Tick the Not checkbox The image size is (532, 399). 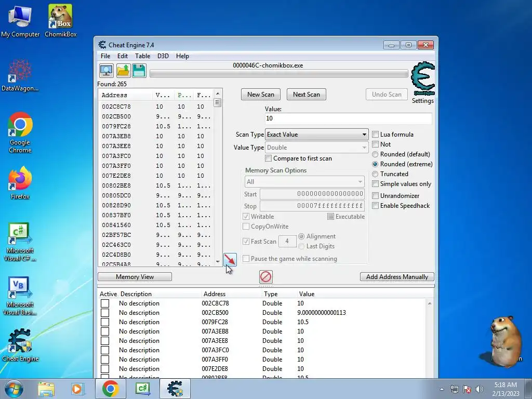pos(375,144)
